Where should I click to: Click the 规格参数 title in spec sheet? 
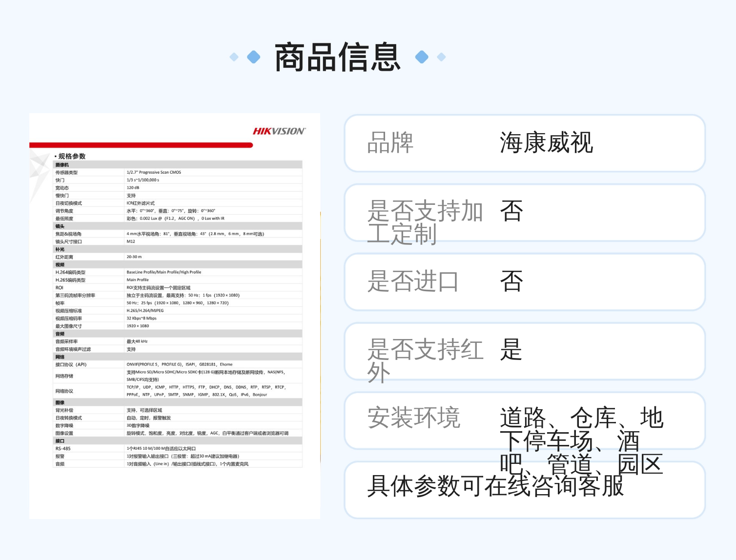[x=72, y=156]
